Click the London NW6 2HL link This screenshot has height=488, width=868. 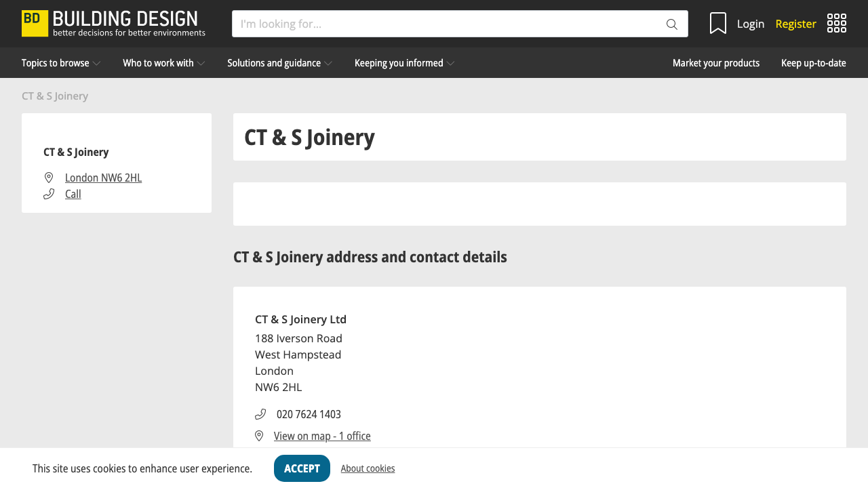[103, 177]
